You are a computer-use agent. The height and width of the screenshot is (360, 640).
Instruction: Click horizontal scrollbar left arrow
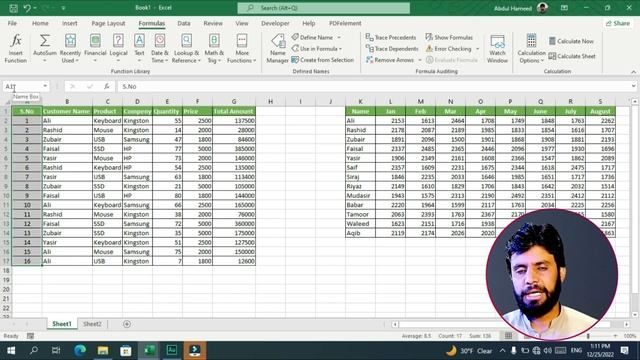[x=395, y=324]
